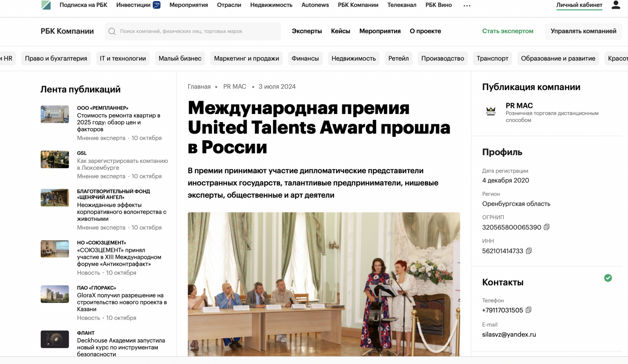The image size is (628, 364).
Task: Click the Лента публикаций heading
Action: tap(81, 89)
